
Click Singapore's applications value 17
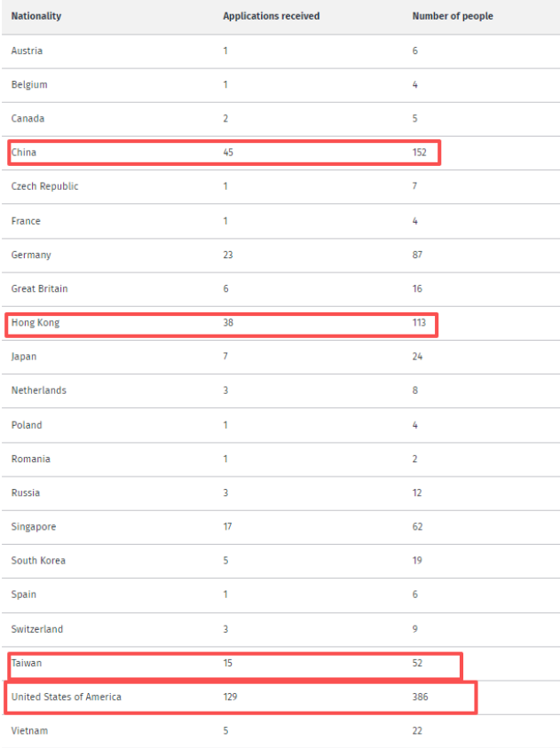click(228, 527)
